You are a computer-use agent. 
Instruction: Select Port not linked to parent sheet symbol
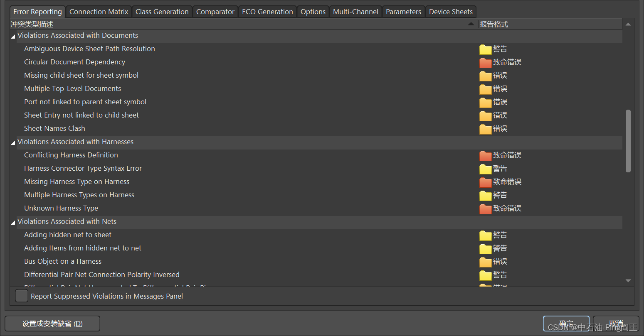(x=316, y=102)
